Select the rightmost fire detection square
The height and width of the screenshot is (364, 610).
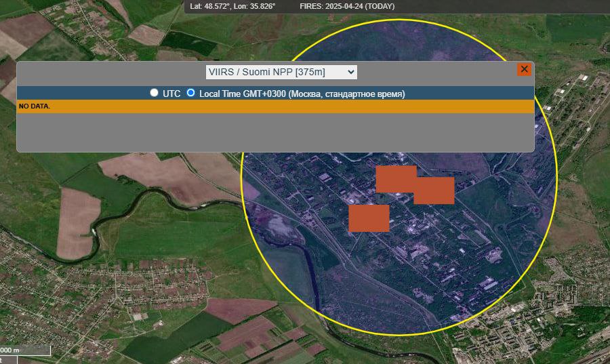[x=434, y=190]
